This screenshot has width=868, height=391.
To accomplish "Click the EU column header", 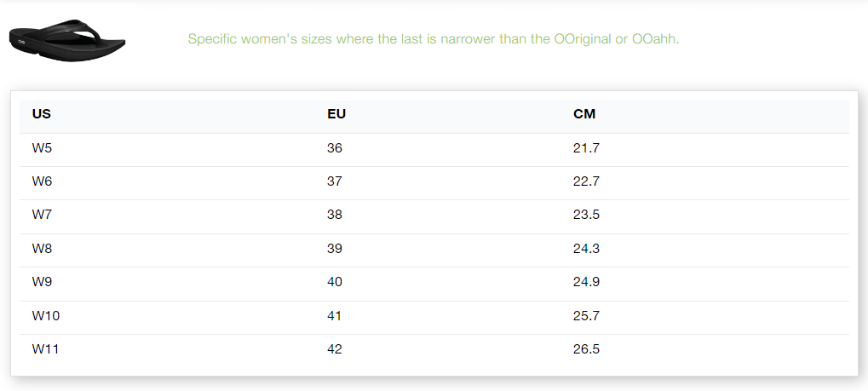I will [336, 114].
